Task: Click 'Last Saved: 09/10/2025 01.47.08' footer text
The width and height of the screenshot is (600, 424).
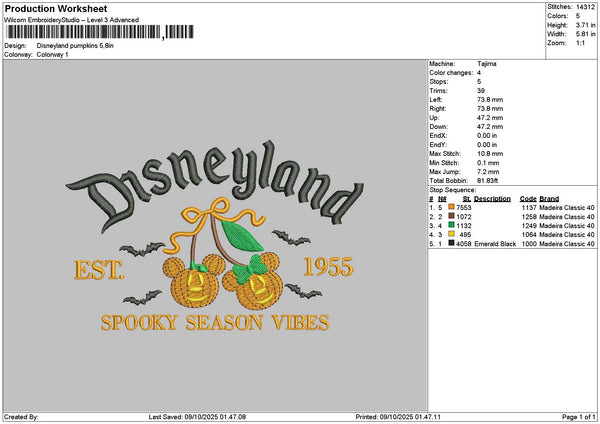Action: coord(197,417)
